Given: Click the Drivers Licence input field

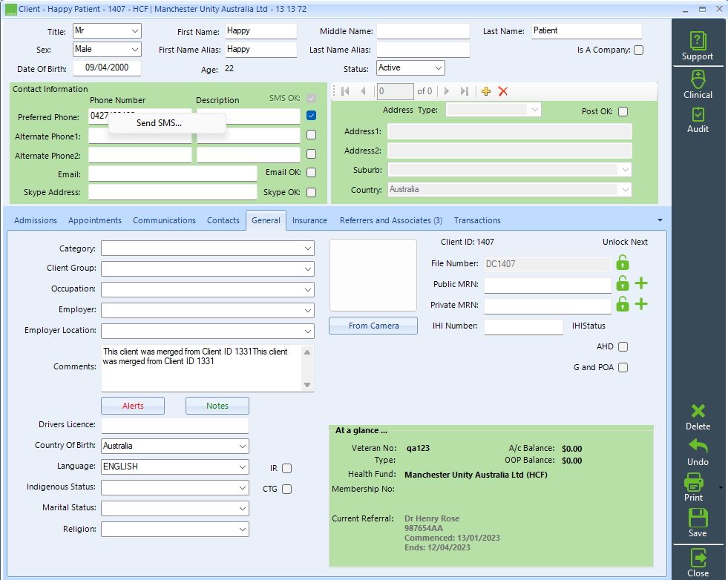Looking at the screenshot, I should point(175,426).
